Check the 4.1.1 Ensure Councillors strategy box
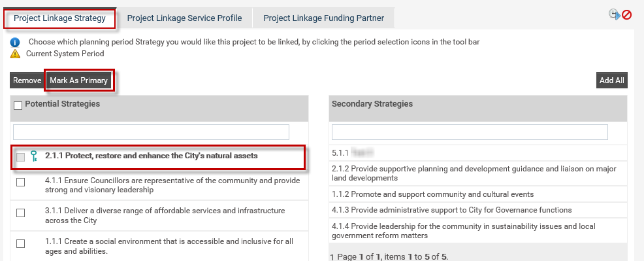 point(20,182)
